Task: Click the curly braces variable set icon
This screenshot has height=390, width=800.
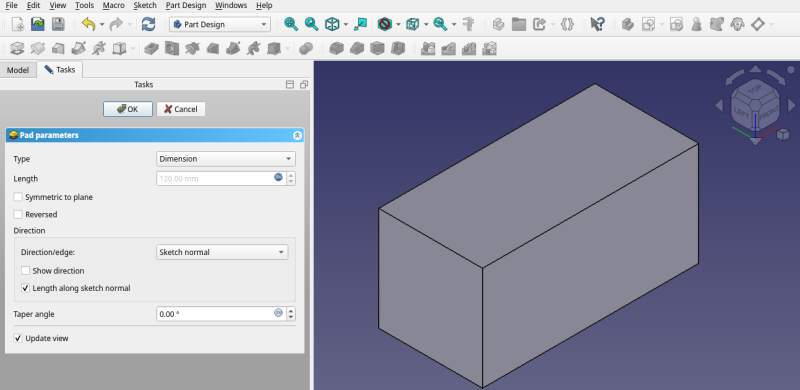Action: [567, 24]
